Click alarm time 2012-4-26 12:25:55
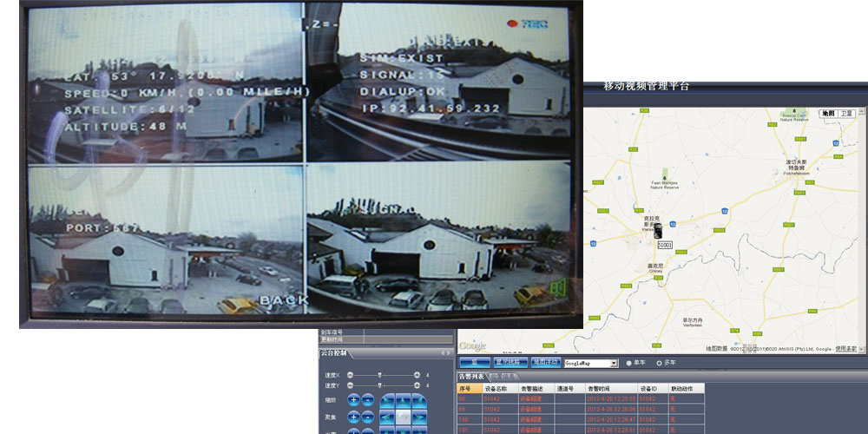868x434 pixels. tap(611, 399)
